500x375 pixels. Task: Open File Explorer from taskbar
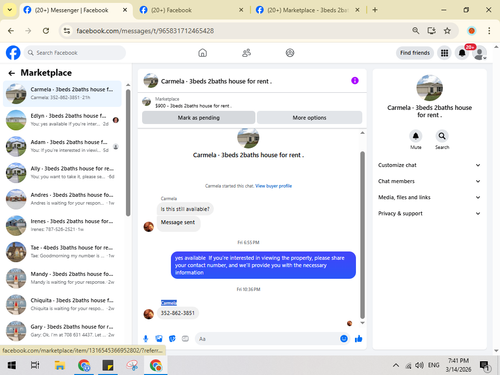(x=60, y=365)
